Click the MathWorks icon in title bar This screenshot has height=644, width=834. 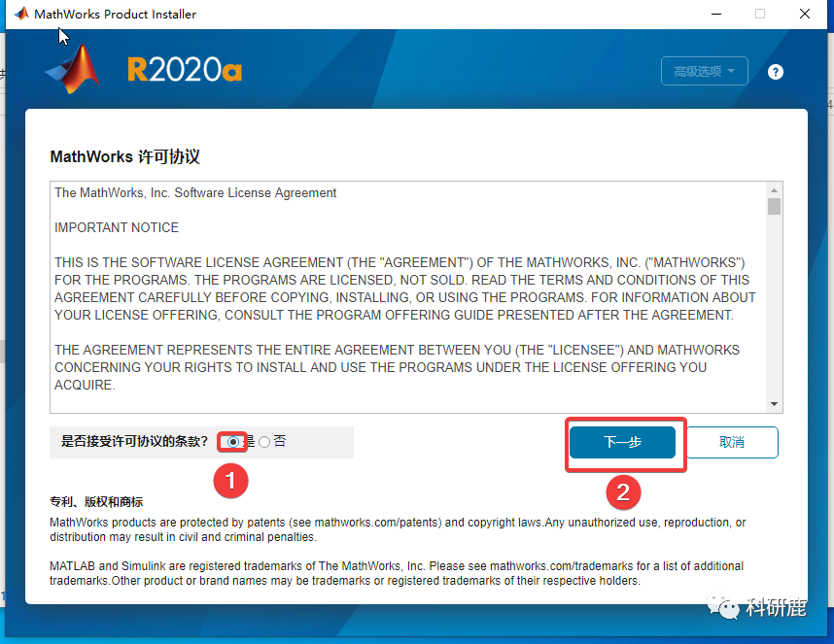(21, 14)
